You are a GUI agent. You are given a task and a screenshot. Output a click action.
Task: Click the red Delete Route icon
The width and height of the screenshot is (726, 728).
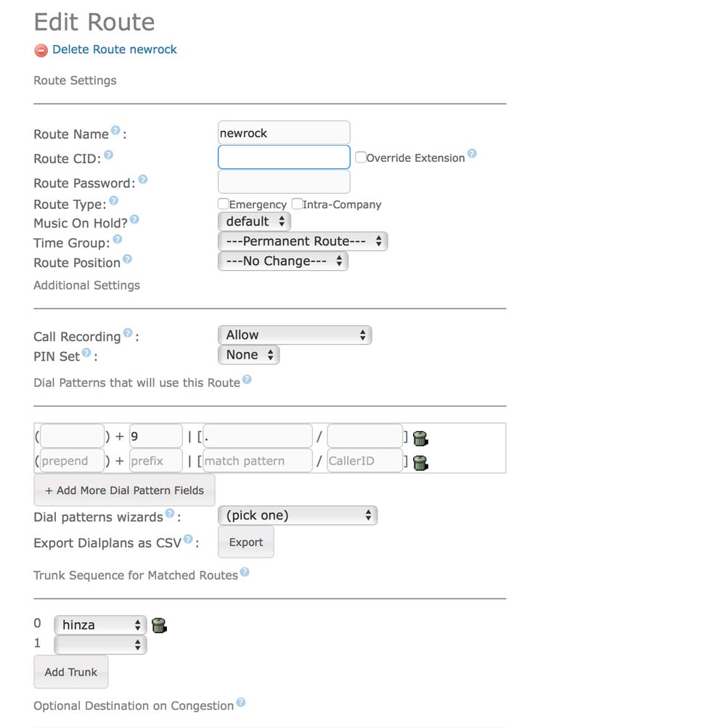pyautogui.click(x=41, y=51)
